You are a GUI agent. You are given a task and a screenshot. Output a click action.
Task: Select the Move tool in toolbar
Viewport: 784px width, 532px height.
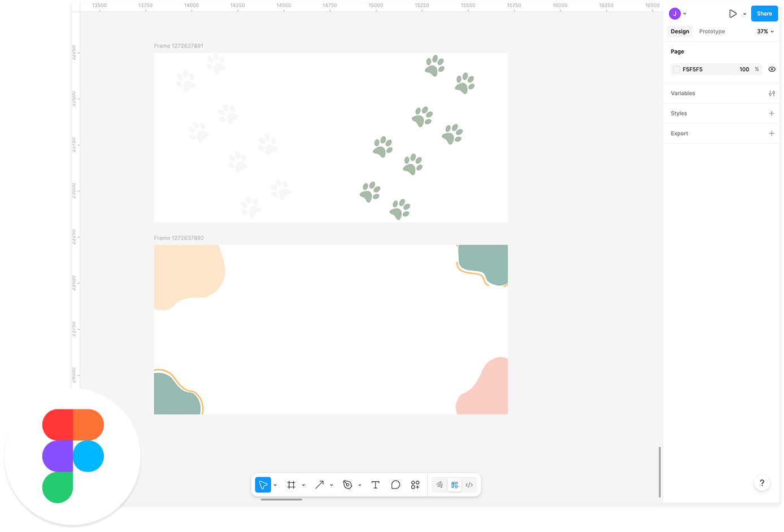[x=263, y=485]
